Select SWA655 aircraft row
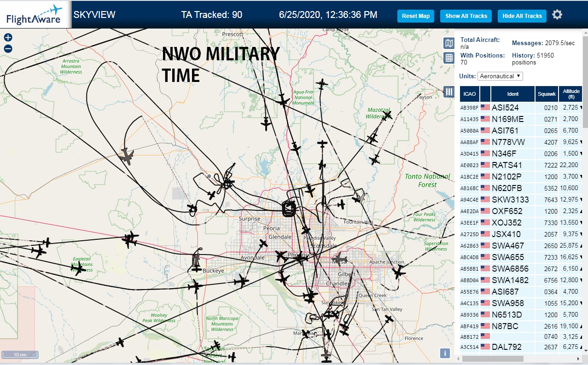Image resolution: width=588 pixels, height=365 pixels. pos(521,257)
